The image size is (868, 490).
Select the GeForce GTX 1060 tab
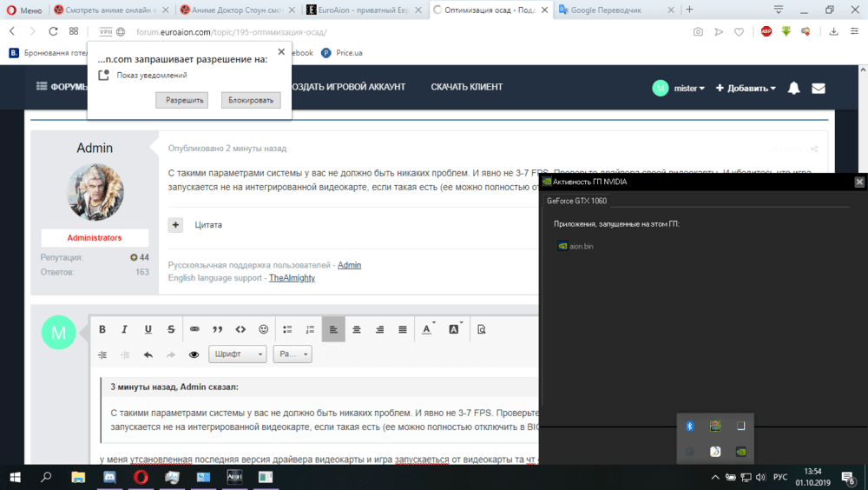click(x=576, y=201)
